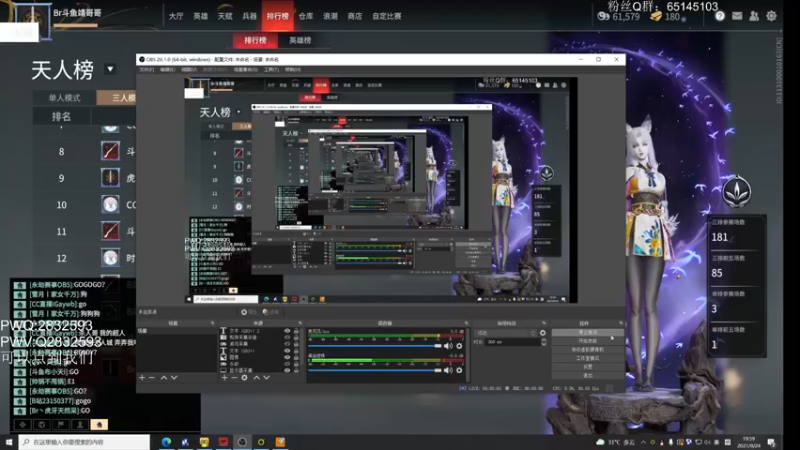Open 设置 from OBS controls
The width and height of the screenshot is (800, 450).
[587, 367]
